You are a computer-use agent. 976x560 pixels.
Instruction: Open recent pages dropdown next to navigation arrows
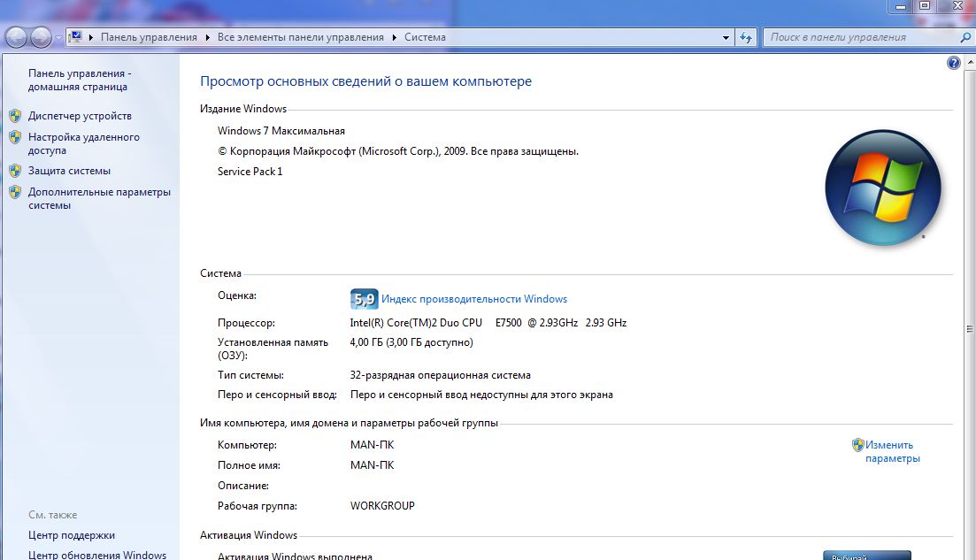pyautogui.click(x=58, y=38)
